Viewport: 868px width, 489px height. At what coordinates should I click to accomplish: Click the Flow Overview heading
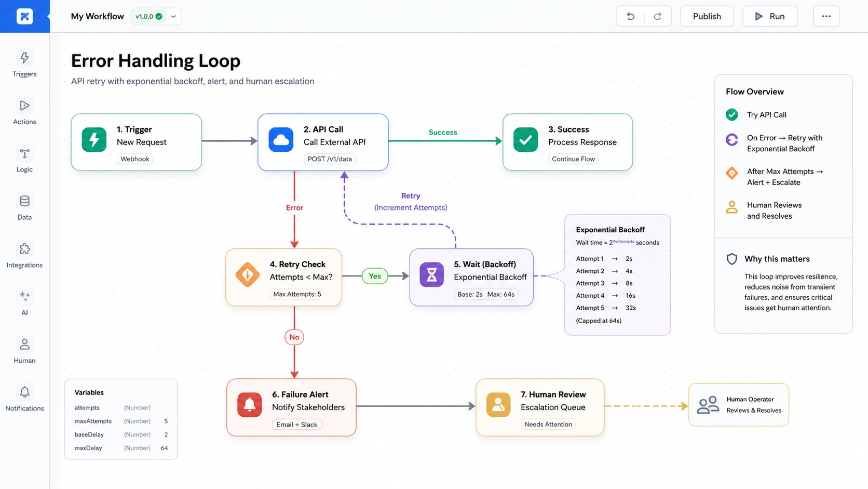[x=754, y=91]
